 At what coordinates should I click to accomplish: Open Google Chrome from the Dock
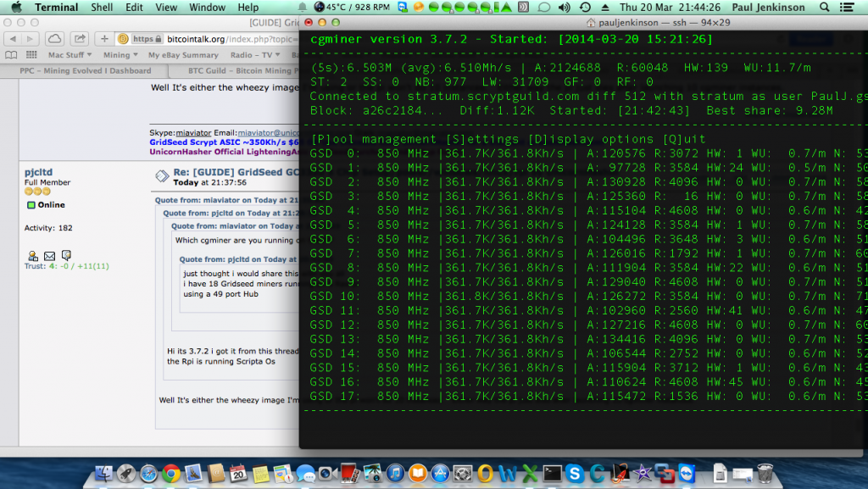point(171,474)
